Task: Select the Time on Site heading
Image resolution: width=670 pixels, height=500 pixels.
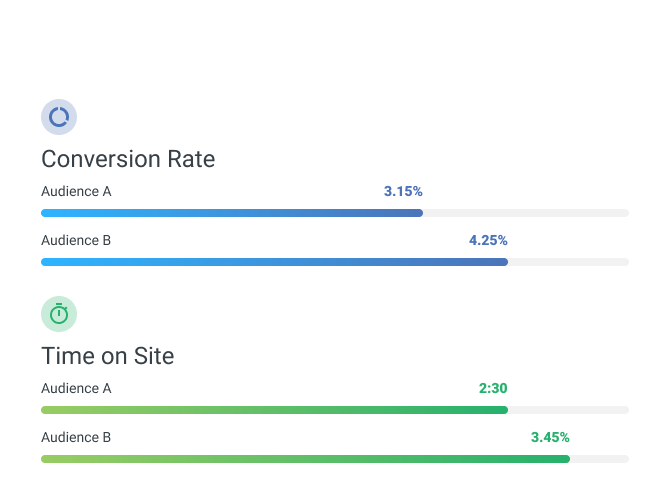Action: tap(108, 356)
